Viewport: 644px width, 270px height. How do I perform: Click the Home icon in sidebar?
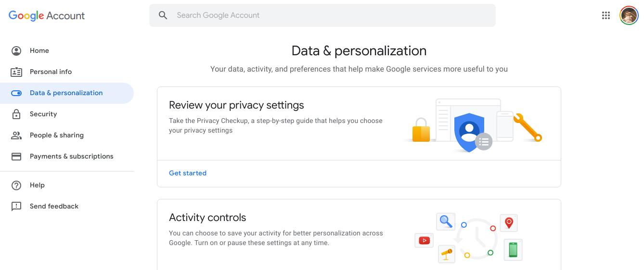(x=16, y=51)
